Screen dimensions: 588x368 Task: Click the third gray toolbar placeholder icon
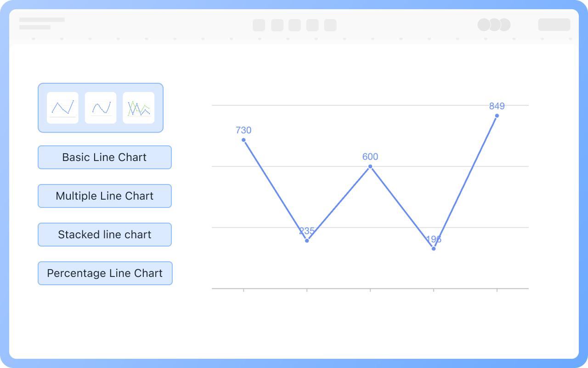coord(294,25)
